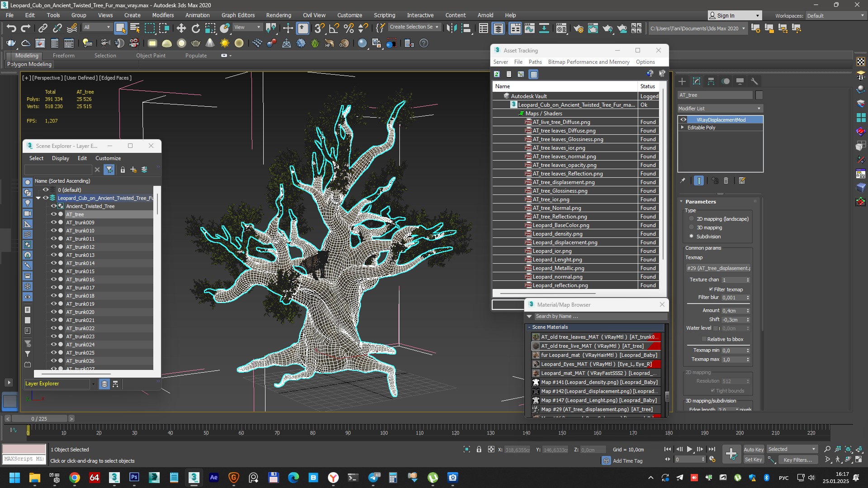Viewport: 868px width, 488px height.
Task: Collapse the Leopard_Cub layer tree node
Action: [38, 198]
